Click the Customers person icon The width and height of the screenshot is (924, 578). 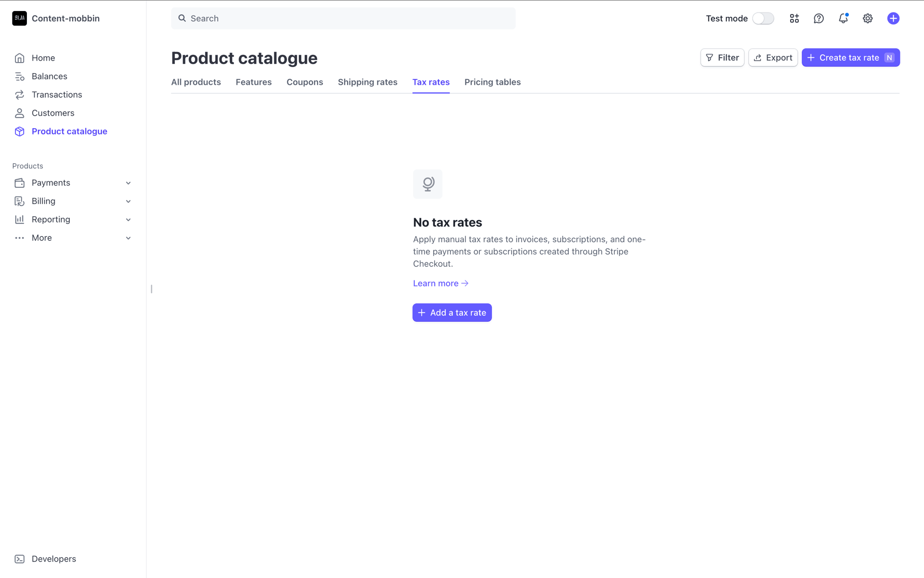19,113
